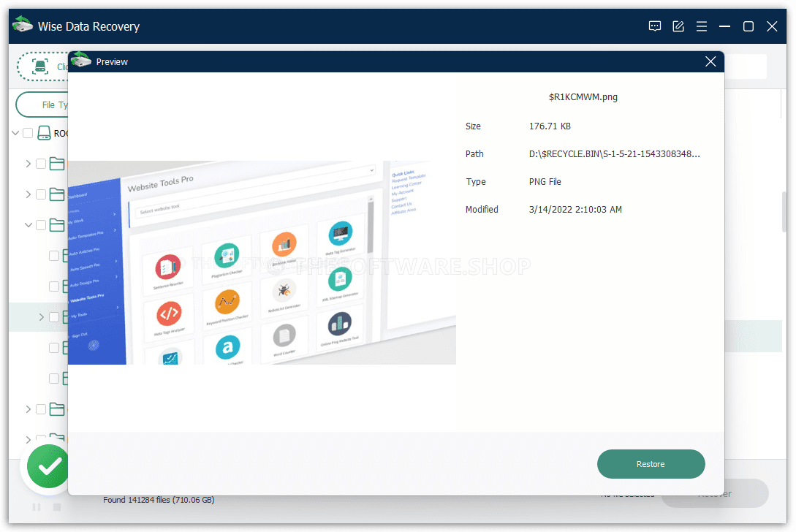Viewport: 796px width, 532px height.
Task: Click the Preview dialog logo icon
Action: pos(80,61)
